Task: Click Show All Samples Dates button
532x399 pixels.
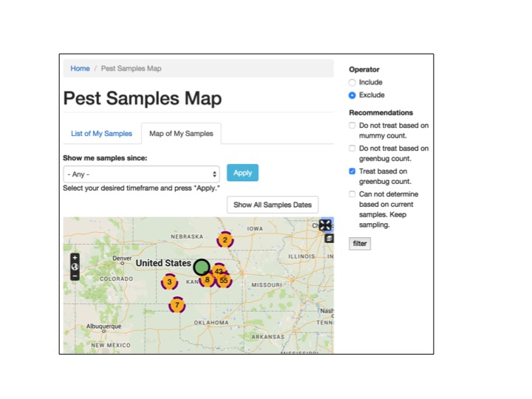Action: (x=273, y=205)
